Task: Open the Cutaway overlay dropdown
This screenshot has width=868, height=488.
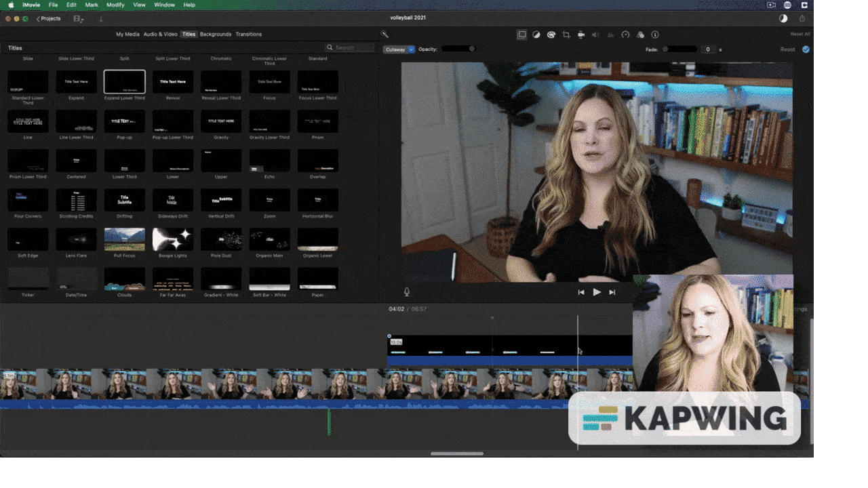Action: [x=399, y=49]
